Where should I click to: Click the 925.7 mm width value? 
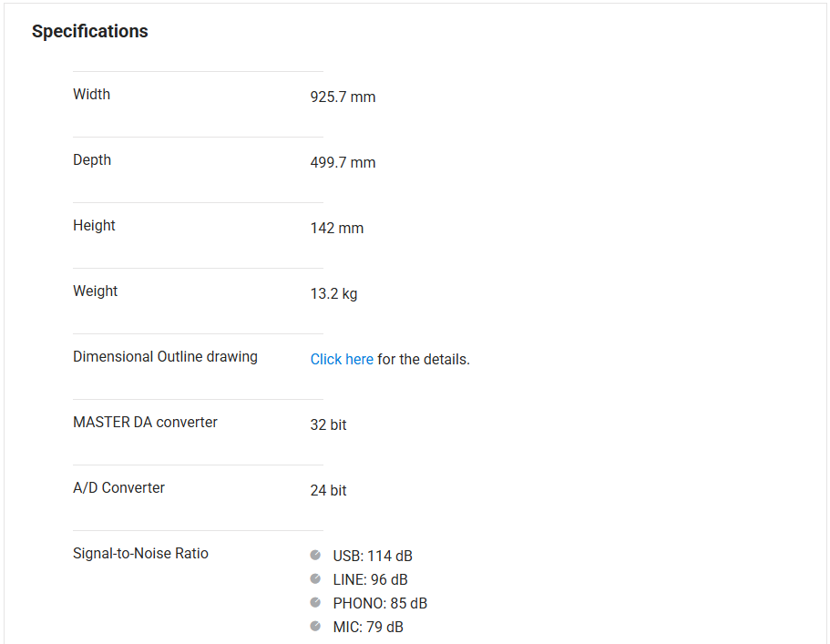343,97
